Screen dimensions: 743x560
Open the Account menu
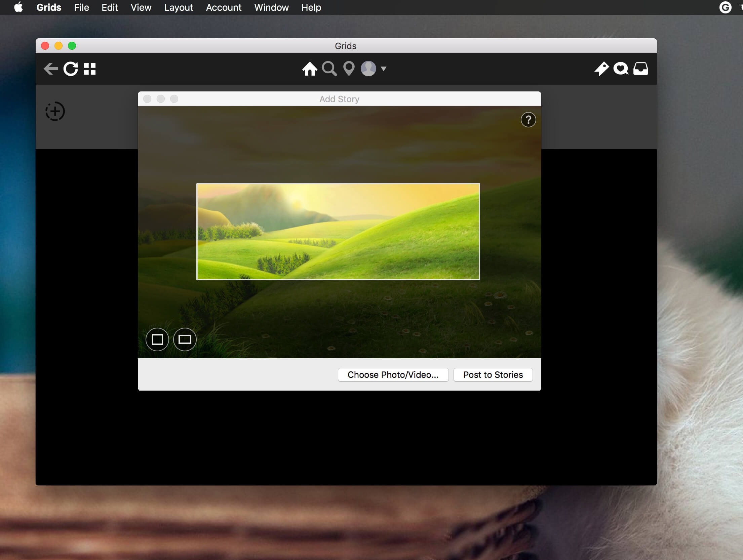[x=224, y=7]
